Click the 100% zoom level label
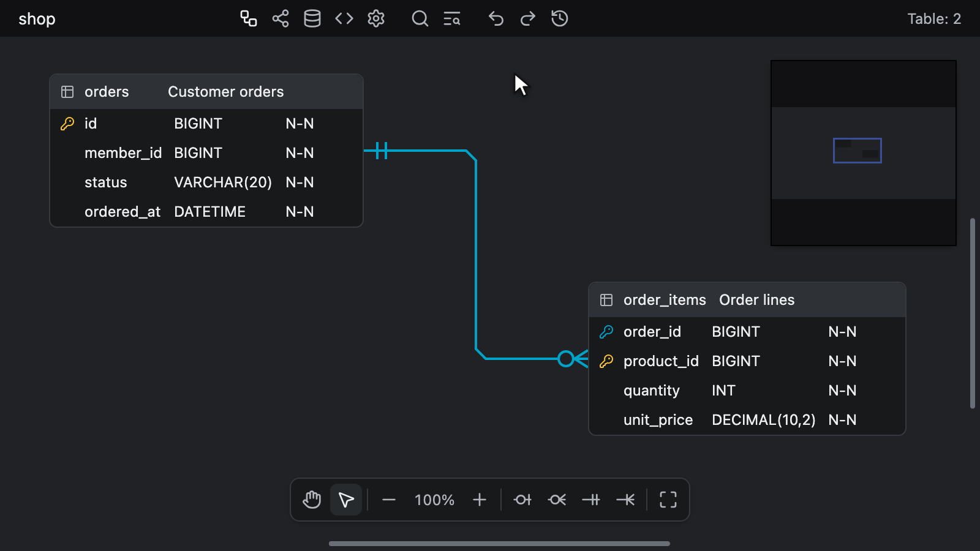The width and height of the screenshot is (980, 551). [434, 500]
